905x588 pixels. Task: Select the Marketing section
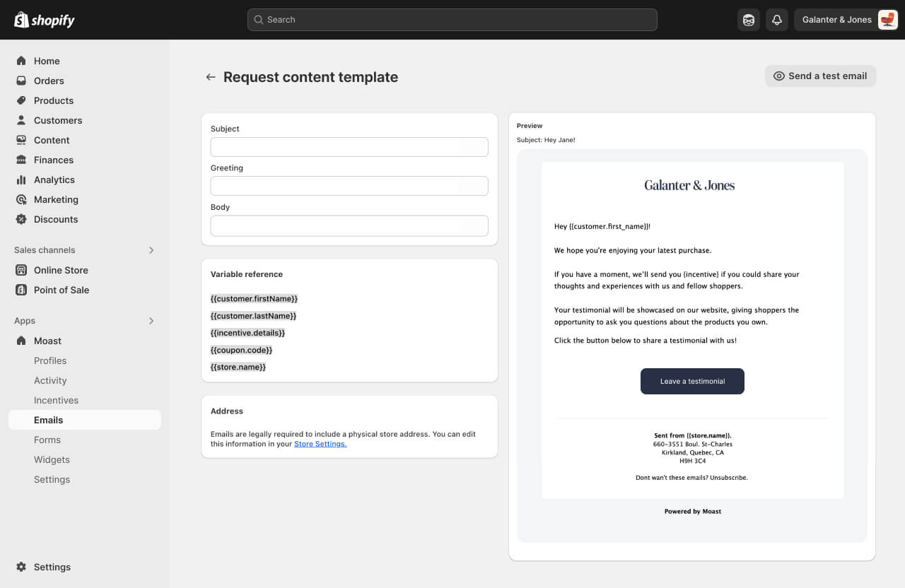(57, 199)
